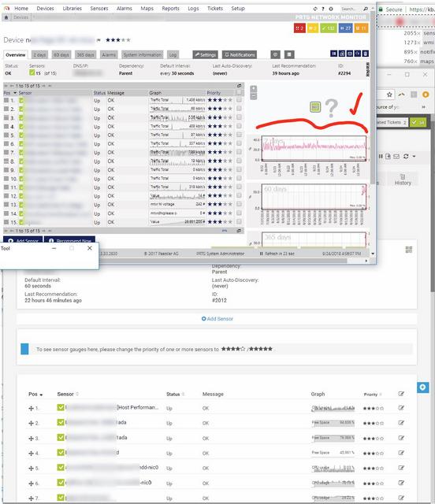Click the Settings button
This screenshot has height=504, width=435.
(205, 54)
